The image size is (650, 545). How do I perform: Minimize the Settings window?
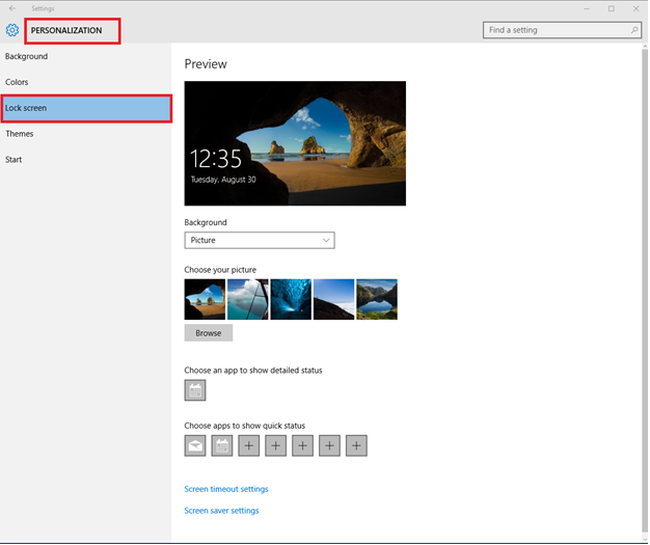point(587,8)
